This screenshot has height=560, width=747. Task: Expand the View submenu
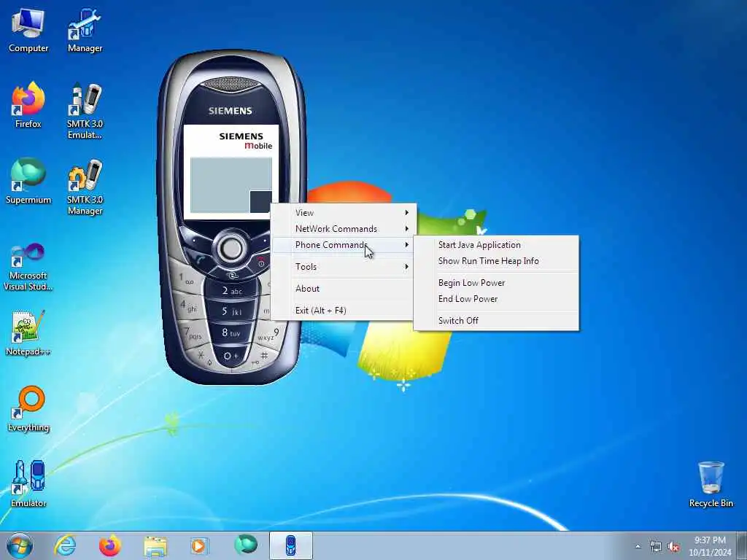343,213
